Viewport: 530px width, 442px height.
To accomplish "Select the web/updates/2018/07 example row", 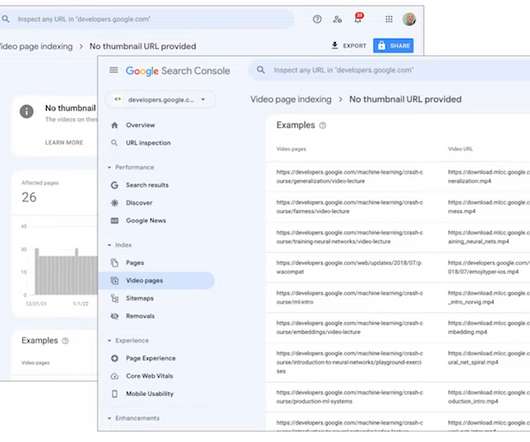I will coord(398,267).
